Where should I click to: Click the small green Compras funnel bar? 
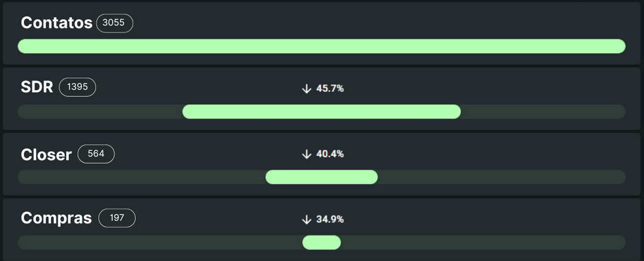tap(321, 243)
